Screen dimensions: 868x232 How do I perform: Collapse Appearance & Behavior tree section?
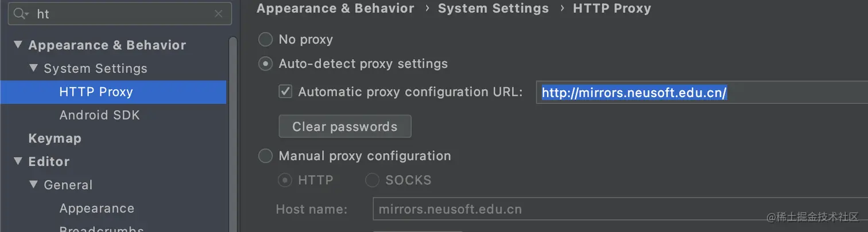[x=18, y=45]
